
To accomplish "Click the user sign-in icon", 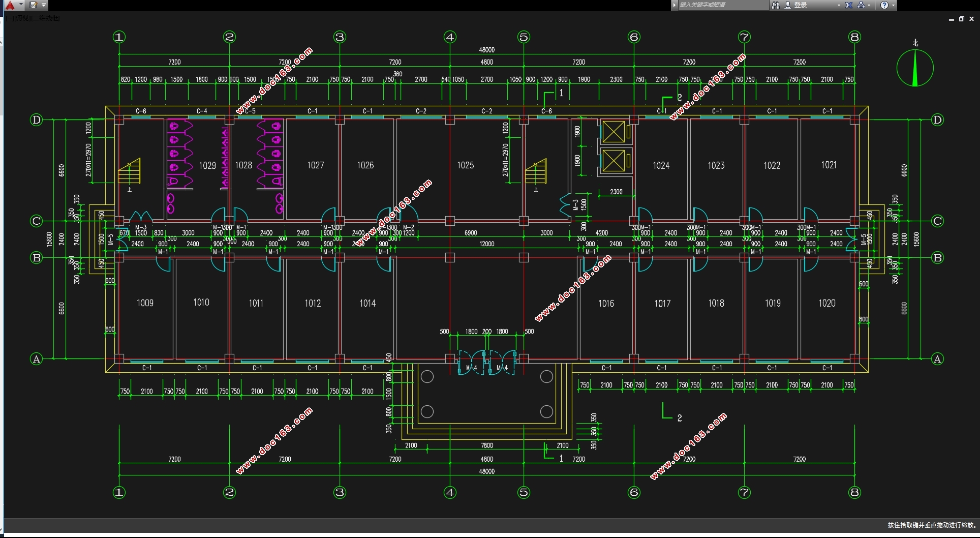I will click(788, 5).
